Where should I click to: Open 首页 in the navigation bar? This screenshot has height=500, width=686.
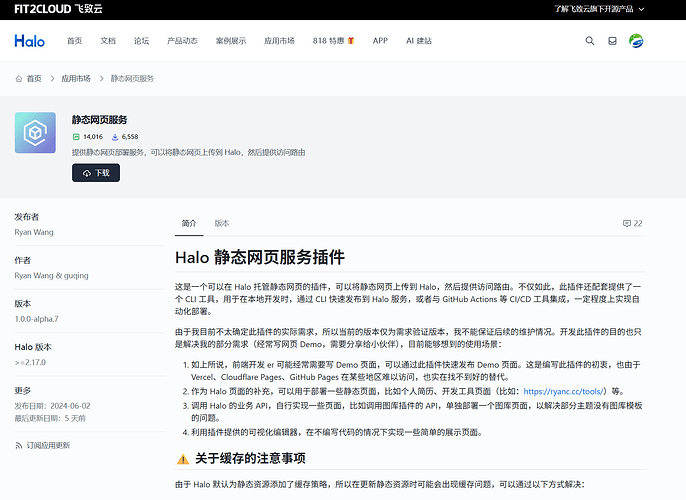tap(74, 41)
